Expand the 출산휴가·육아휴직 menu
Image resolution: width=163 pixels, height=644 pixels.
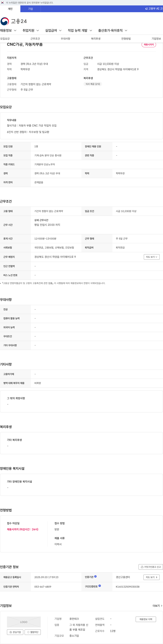click(113, 30)
